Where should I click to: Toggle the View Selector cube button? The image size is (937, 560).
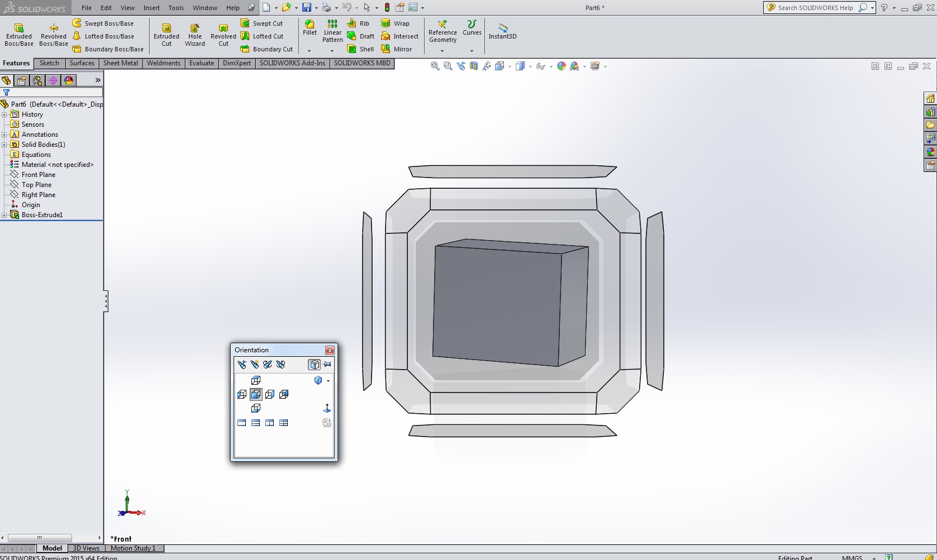pos(314,365)
